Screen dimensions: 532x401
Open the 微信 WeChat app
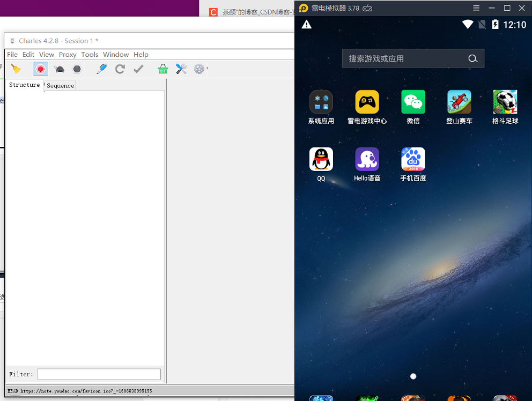413,102
